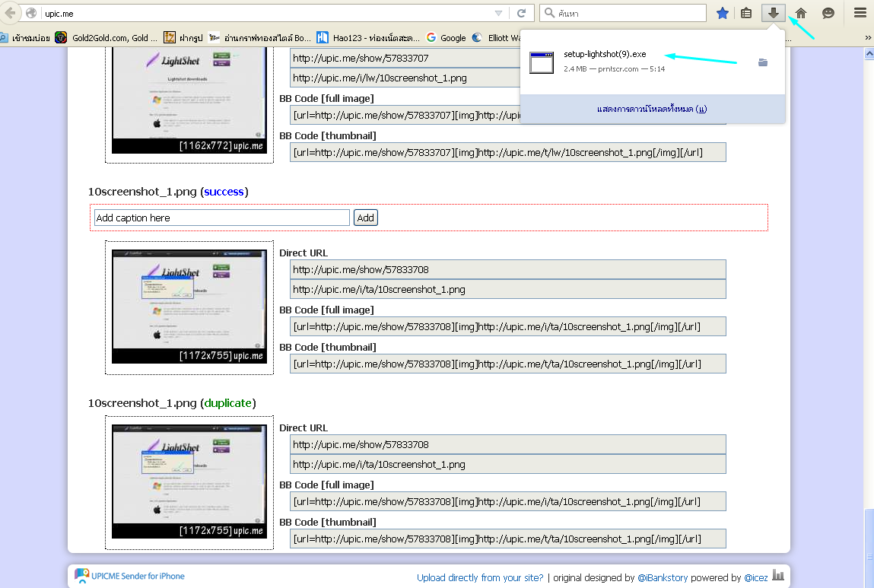Image resolution: width=874 pixels, height=588 pixels.
Task: Open the success 1172x755 thumbnail
Action: pos(189,307)
